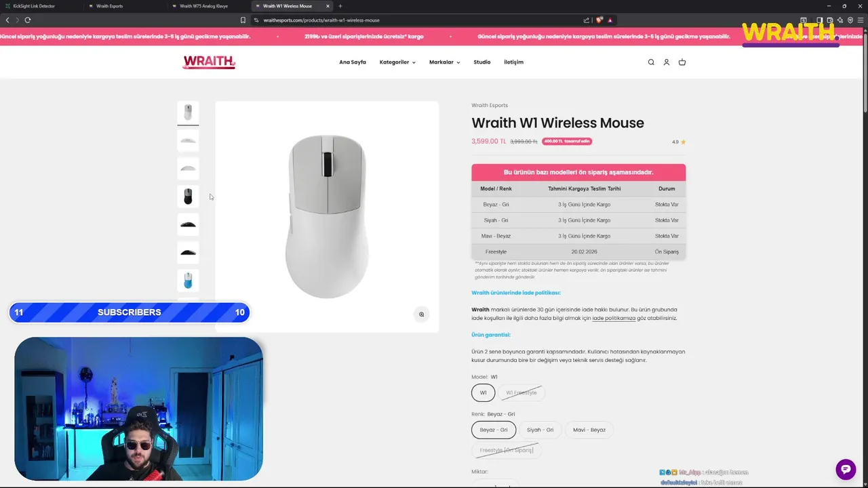Open the shopping cart icon
The width and height of the screenshot is (868, 488).
tap(682, 62)
